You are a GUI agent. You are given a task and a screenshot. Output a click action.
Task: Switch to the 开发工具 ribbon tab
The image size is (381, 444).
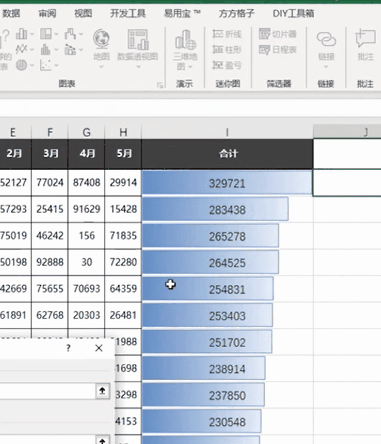pos(128,13)
